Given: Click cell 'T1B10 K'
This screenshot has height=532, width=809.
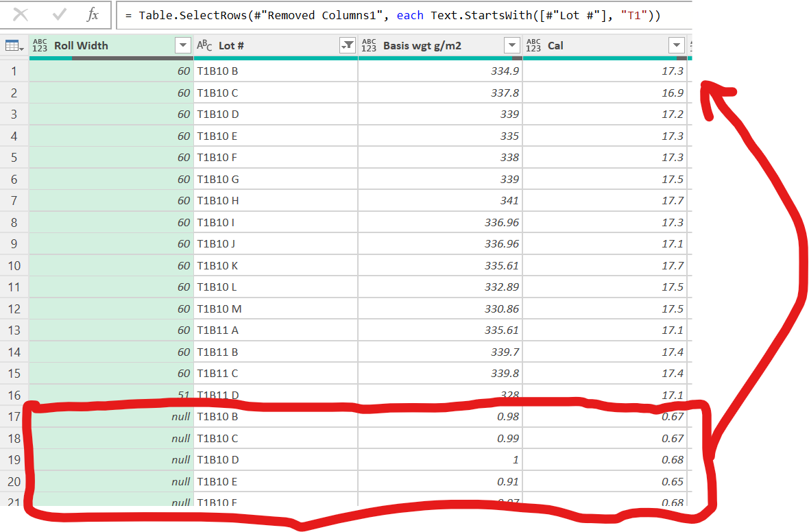Looking at the screenshot, I should (276, 266).
